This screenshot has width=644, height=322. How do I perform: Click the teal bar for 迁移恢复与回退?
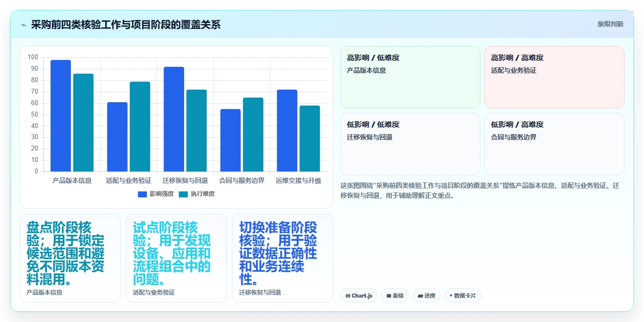pos(197,131)
